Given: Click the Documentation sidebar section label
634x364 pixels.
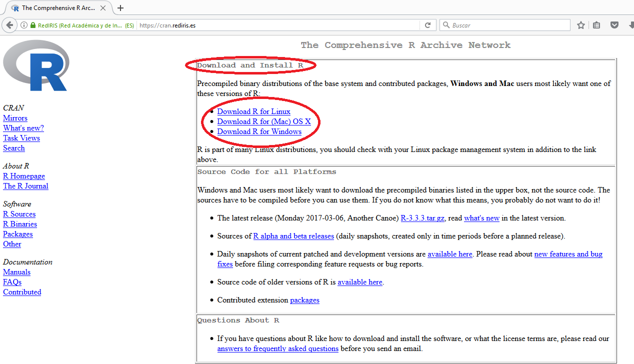Looking at the screenshot, I should tap(27, 262).
